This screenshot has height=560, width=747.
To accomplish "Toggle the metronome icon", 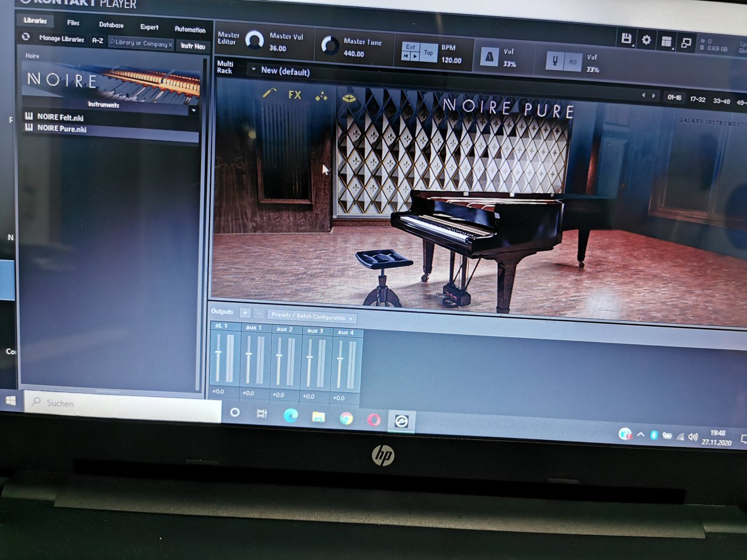I will 489,57.
